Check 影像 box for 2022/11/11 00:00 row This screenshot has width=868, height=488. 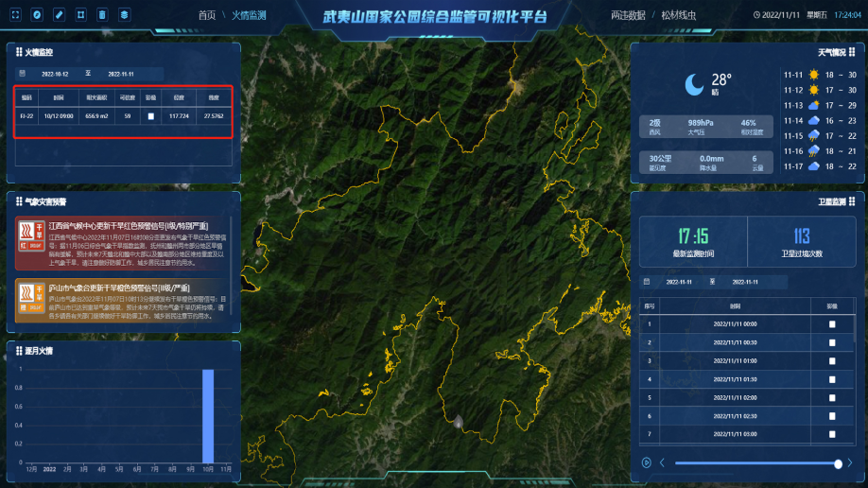pos(832,324)
